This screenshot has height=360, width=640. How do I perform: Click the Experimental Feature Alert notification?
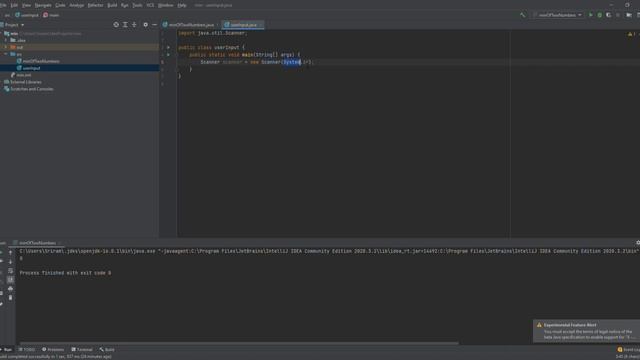[587, 331]
